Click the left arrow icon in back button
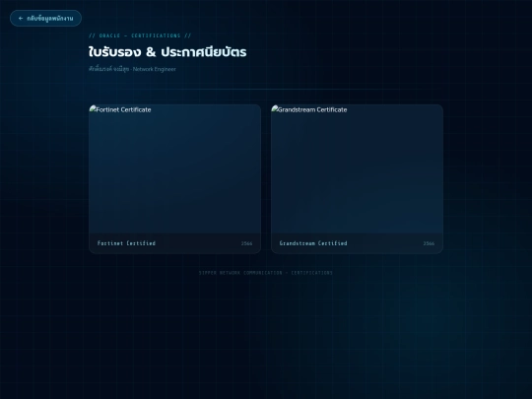Screen dimensions: 532x399 pyautogui.click(x=21, y=19)
